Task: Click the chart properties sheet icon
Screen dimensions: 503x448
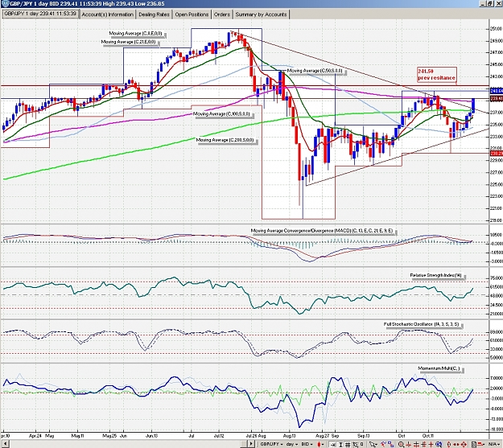Action: click(x=474, y=445)
